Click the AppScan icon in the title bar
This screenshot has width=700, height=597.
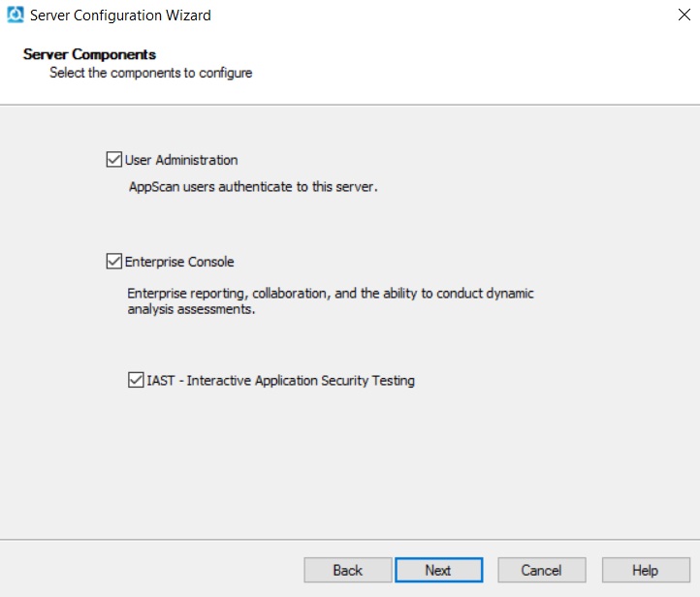point(15,16)
